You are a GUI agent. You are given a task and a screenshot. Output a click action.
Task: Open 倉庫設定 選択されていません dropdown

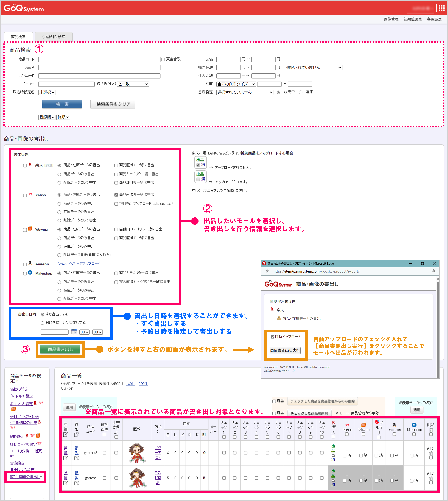245,92
